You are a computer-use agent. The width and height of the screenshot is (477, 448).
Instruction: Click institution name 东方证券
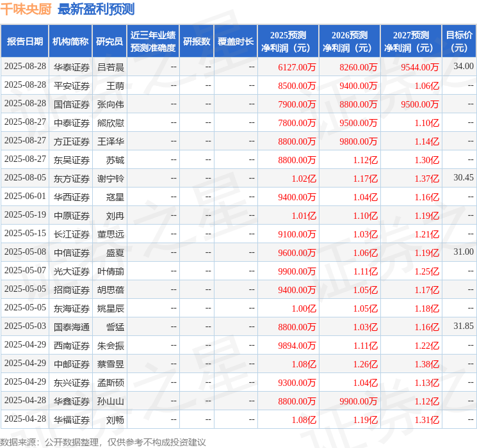pyautogui.click(x=72, y=179)
